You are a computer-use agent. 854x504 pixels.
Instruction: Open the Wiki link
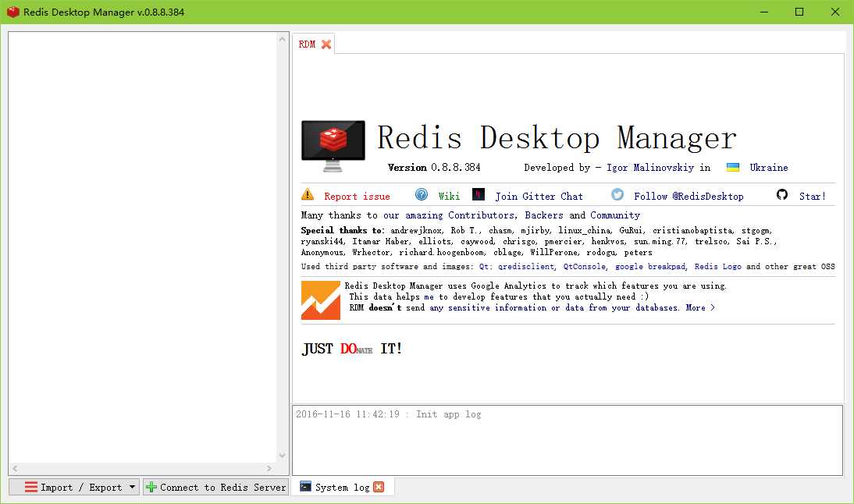449,197
